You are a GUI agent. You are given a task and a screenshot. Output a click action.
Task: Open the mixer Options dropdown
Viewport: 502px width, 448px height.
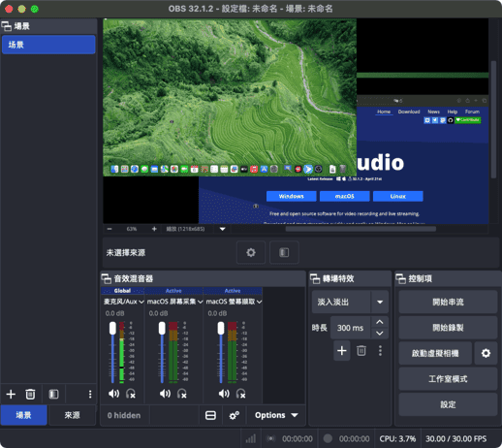[x=276, y=415]
